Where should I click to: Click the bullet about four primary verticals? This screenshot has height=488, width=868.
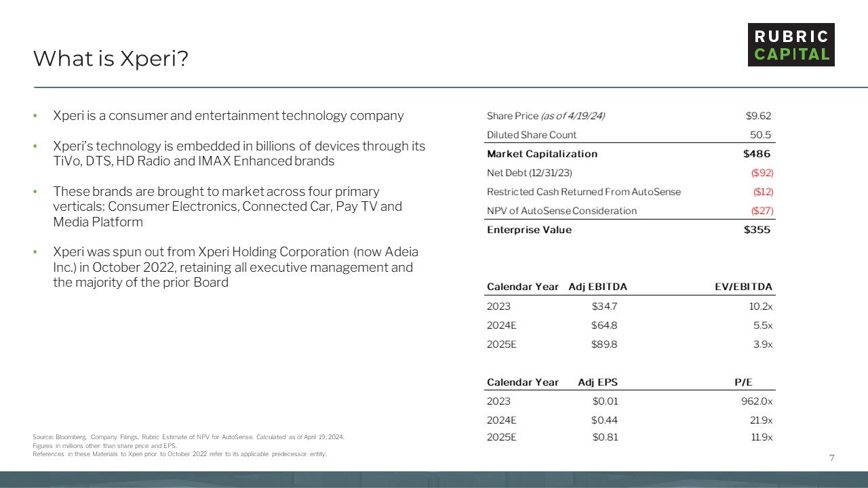coord(228,206)
